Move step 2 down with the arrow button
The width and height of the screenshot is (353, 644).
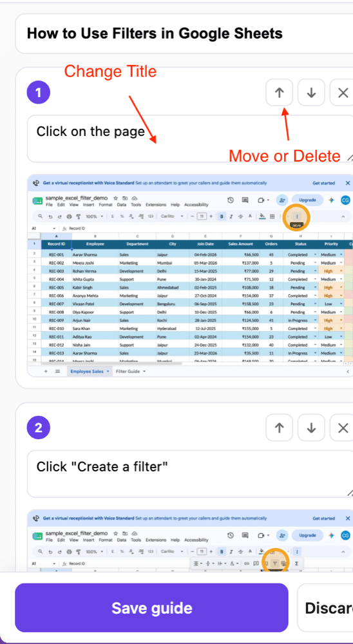(312, 428)
